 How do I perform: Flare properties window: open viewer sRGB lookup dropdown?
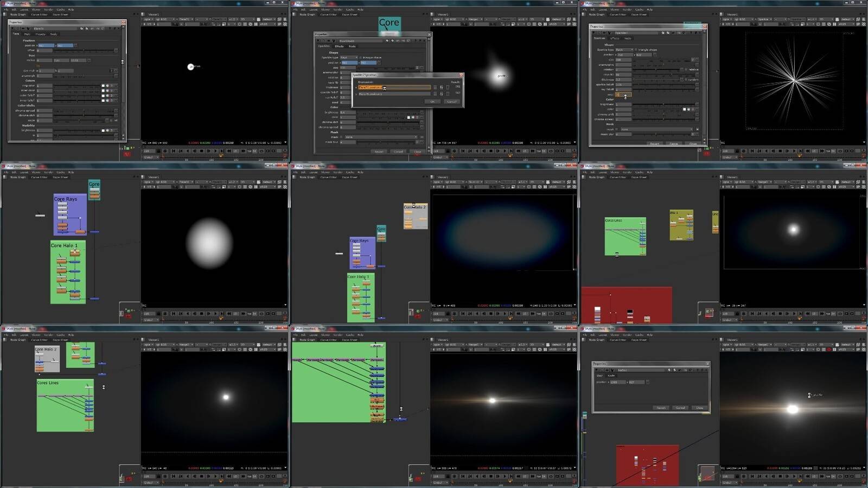(x=267, y=24)
